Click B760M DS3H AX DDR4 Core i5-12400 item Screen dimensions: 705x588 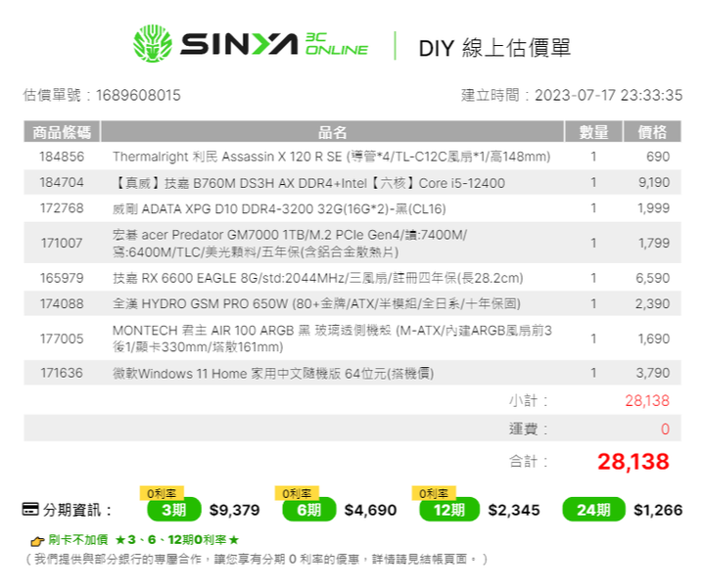coord(308,183)
